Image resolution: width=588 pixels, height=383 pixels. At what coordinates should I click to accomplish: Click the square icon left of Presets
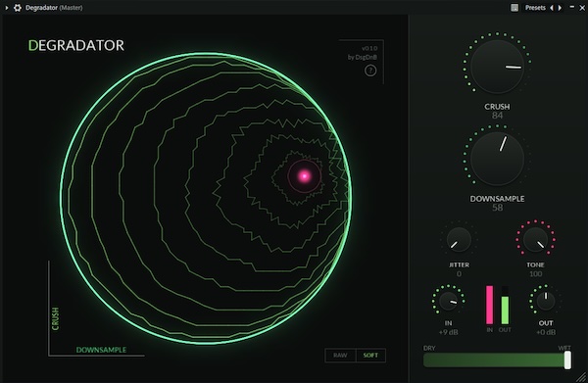tap(514, 8)
